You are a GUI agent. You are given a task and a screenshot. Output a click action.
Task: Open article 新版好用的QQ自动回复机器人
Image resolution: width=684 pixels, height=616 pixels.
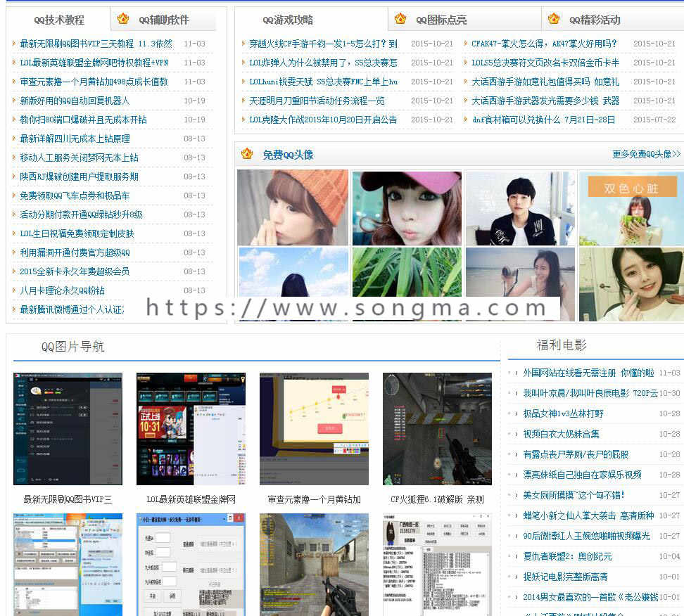pos(75,101)
